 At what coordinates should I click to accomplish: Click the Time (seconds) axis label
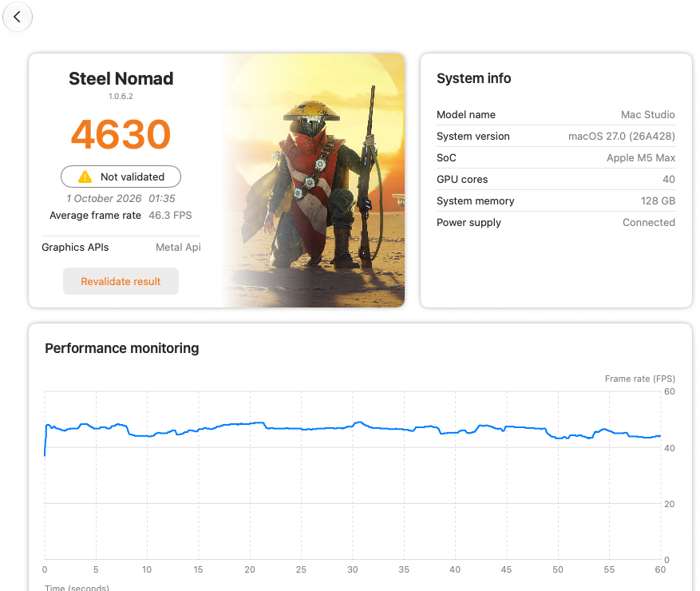point(77,587)
